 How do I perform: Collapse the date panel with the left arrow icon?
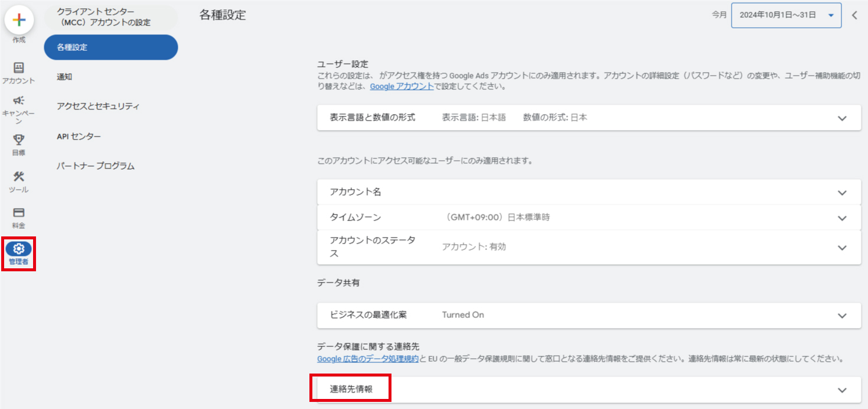pyautogui.click(x=854, y=15)
